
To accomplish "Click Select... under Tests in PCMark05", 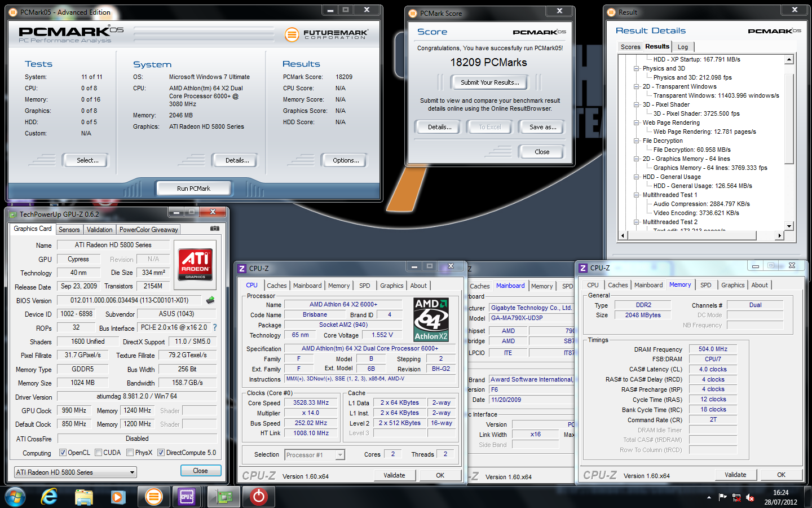I will click(x=87, y=160).
